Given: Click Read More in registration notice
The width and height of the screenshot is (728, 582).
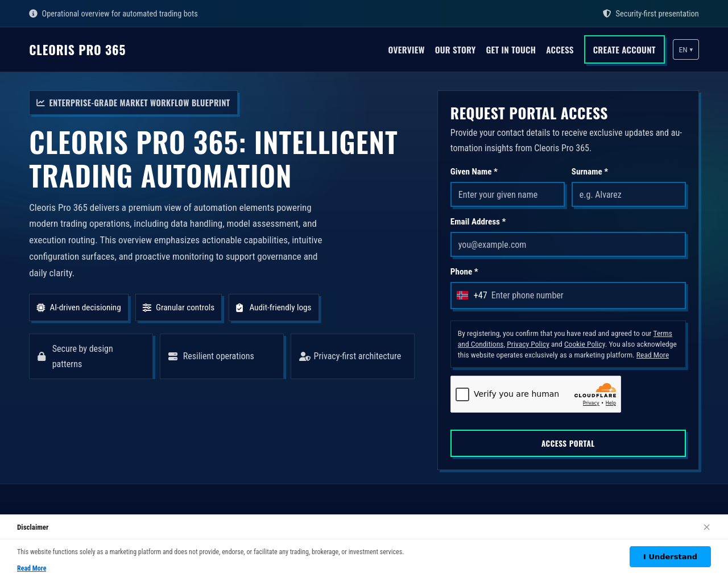Looking at the screenshot, I should pyautogui.click(x=652, y=355).
